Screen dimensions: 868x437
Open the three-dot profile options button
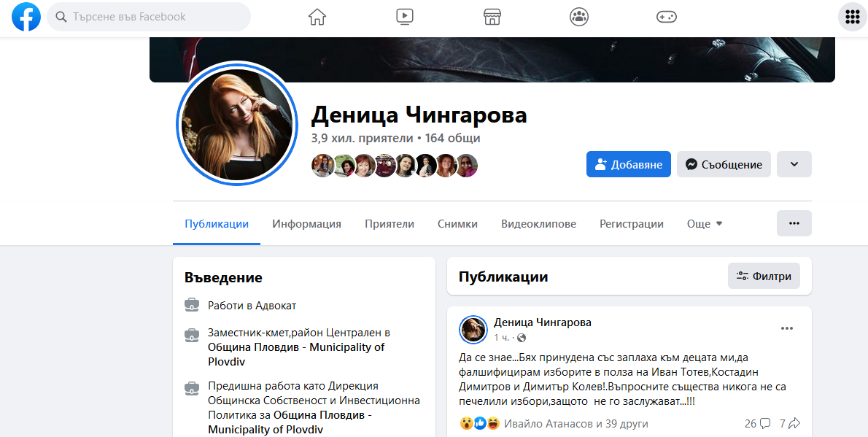click(x=794, y=223)
